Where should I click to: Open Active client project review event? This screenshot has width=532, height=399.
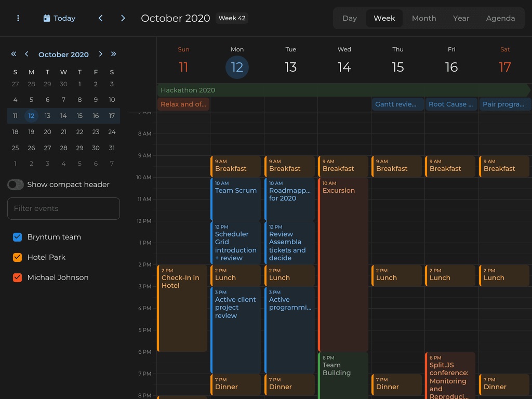(x=236, y=330)
